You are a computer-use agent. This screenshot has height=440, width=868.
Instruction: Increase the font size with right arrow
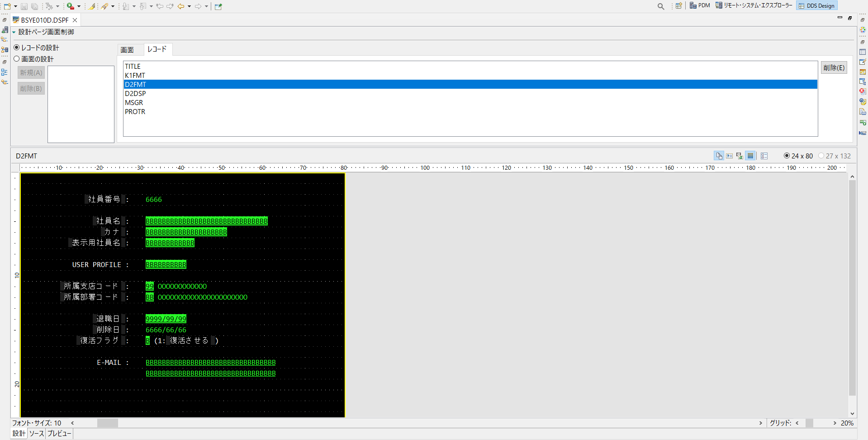coord(760,423)
